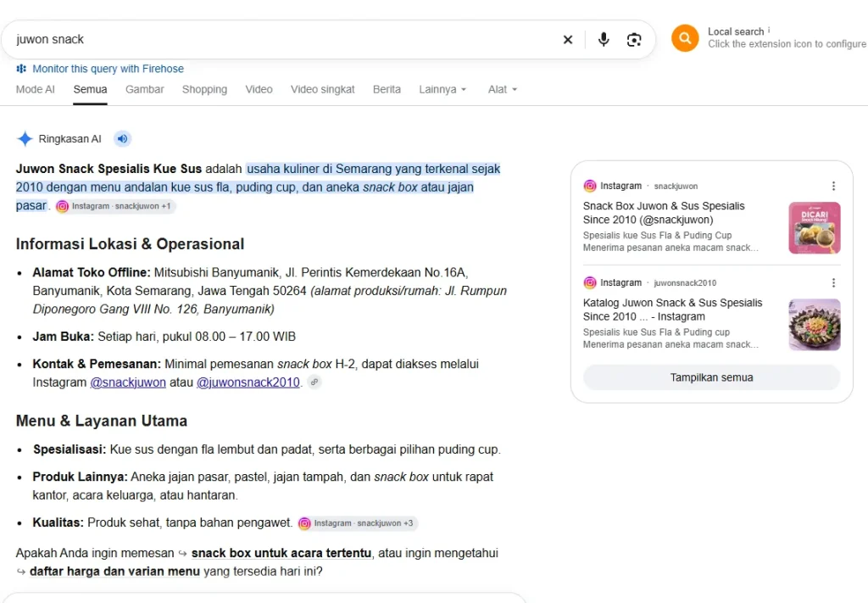Switch to the Mode AI tab

coord(36,90)
